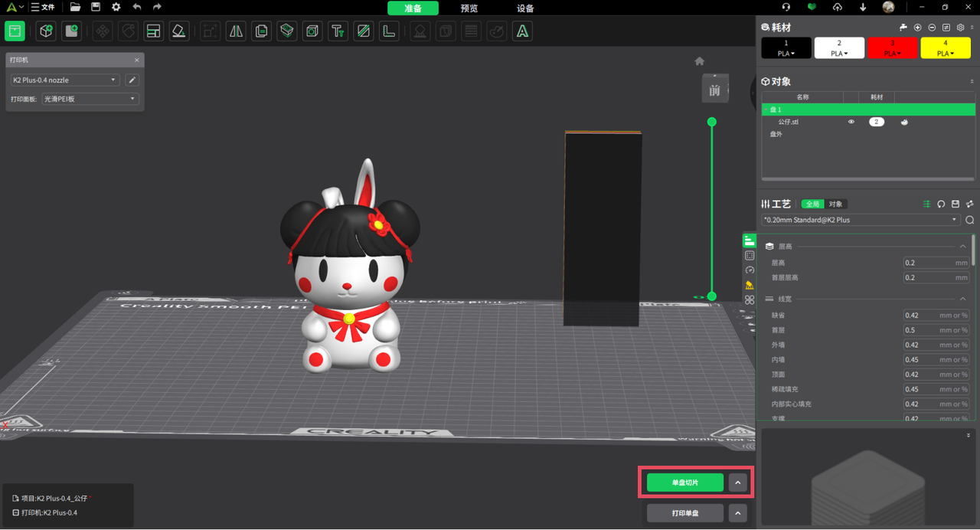This screenshot has width=980, height=530.
Task: Expand slice options arrow beside 单盘切片
Action: (x=737, y=483)
